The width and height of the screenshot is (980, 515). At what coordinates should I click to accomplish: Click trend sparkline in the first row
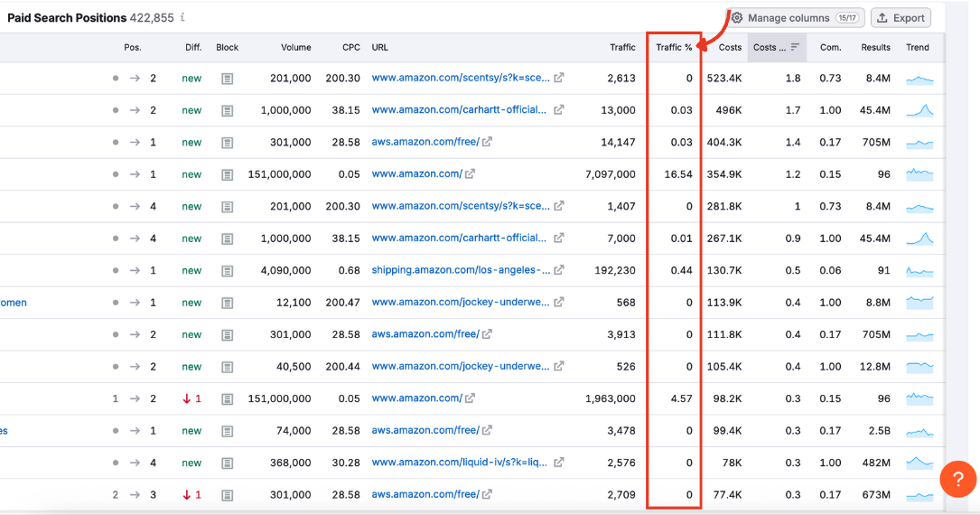point(919,80)
